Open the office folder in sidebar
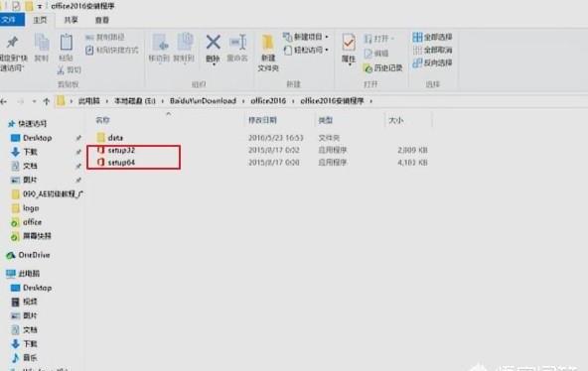The width and height of the screenshot is (588, 371). tap(32, 222)
